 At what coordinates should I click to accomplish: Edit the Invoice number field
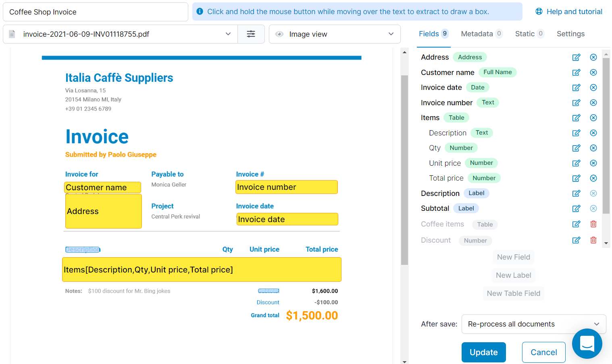pos(576,102)
